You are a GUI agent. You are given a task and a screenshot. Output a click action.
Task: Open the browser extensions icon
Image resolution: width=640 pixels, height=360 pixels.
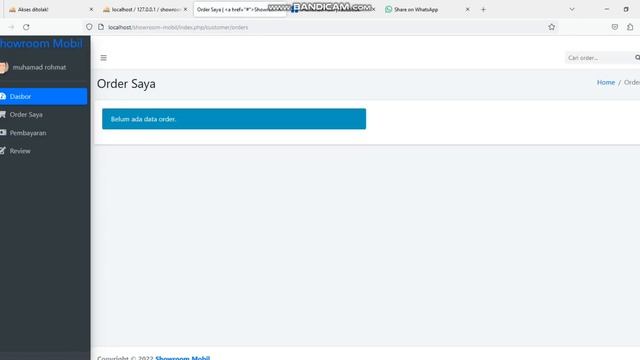coord(630,27)
